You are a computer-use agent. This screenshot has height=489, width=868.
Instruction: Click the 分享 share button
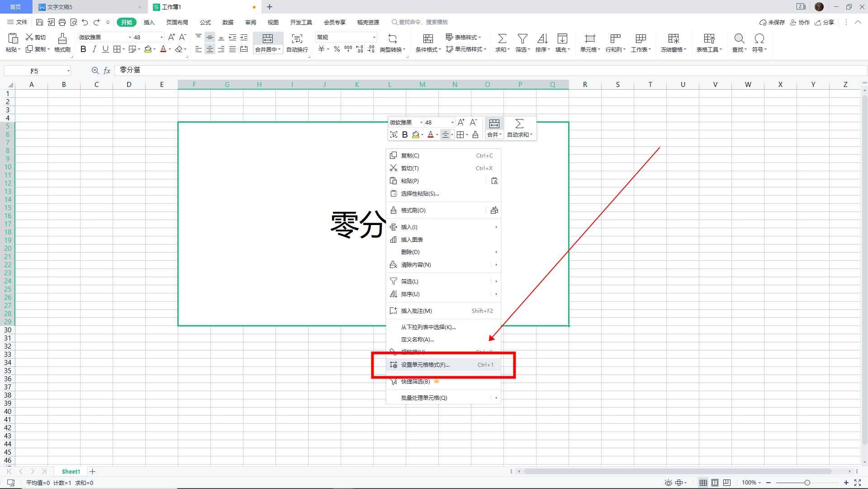pos(824,22)
